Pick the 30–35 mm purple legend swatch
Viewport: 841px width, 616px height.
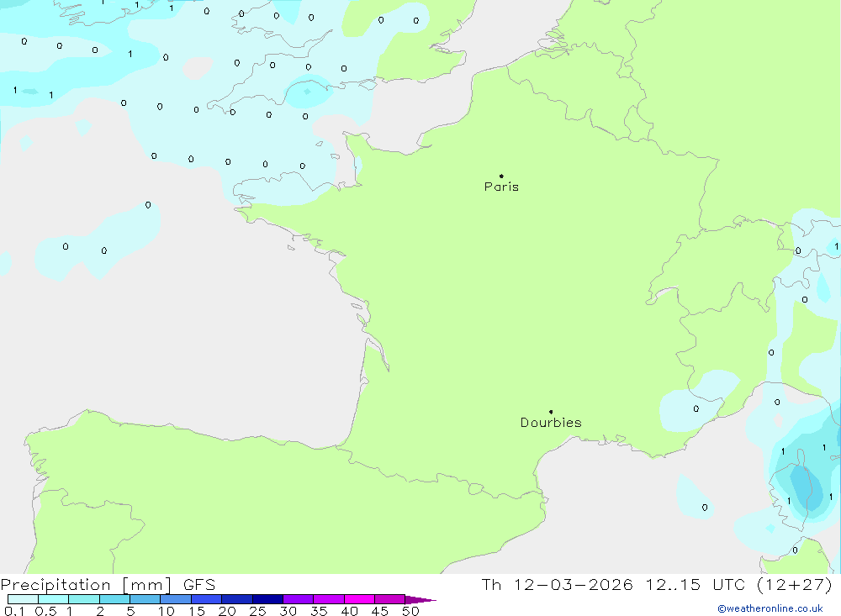[299, 599]
